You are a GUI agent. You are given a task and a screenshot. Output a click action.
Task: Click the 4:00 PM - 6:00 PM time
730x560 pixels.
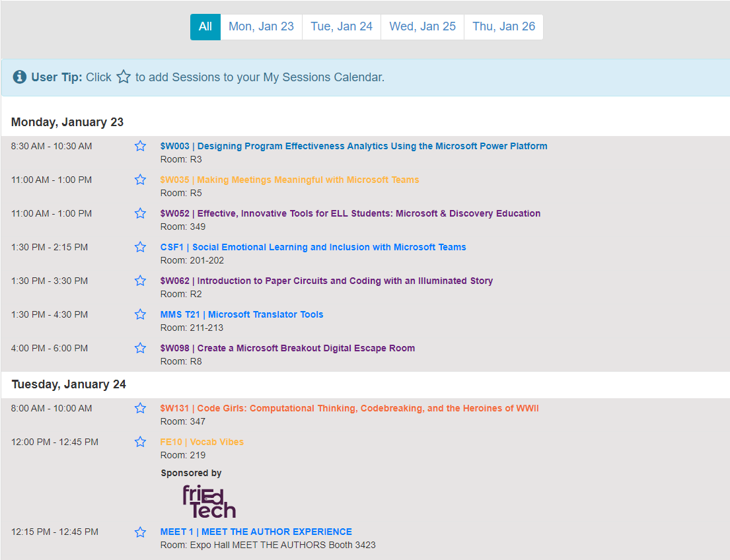click(x=50, y=348)
